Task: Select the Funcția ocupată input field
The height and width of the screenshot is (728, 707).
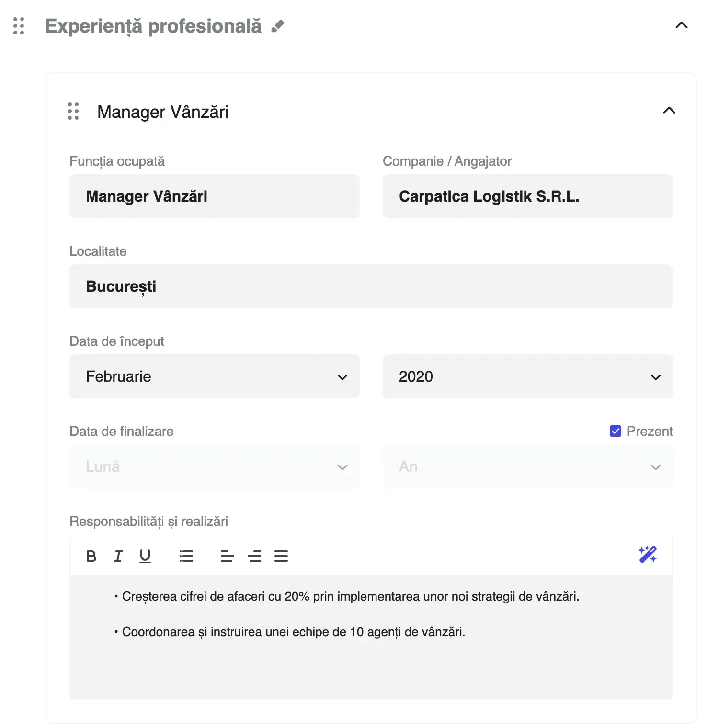Action: [215, 196]
